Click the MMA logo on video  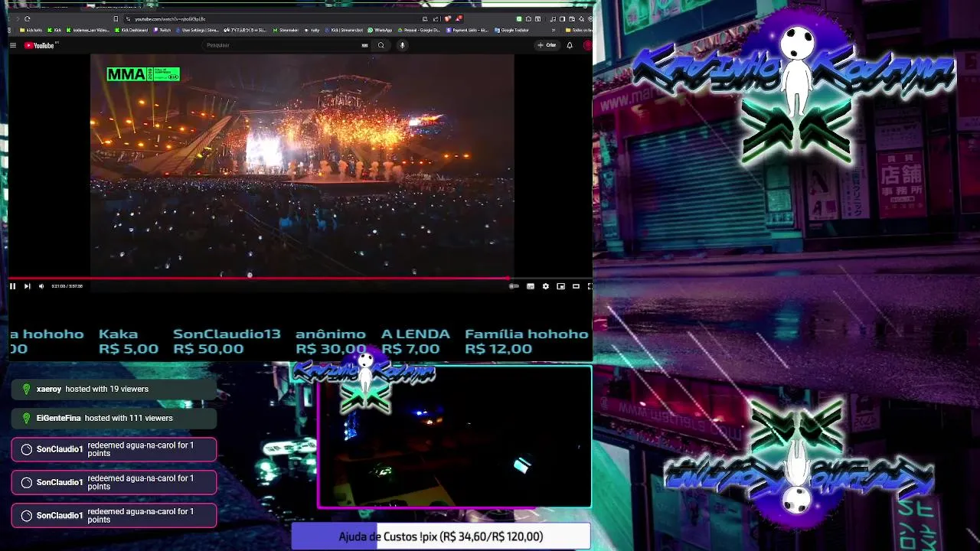143,74
